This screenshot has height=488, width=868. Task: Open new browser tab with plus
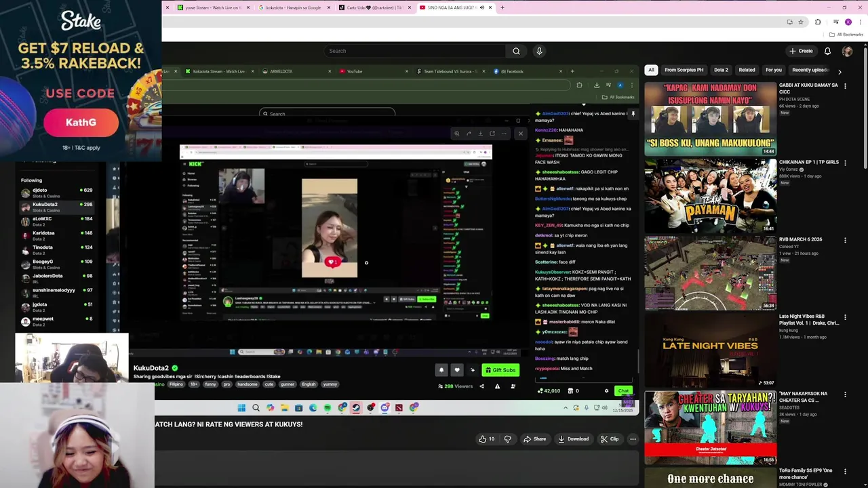(x=502, y=7)
